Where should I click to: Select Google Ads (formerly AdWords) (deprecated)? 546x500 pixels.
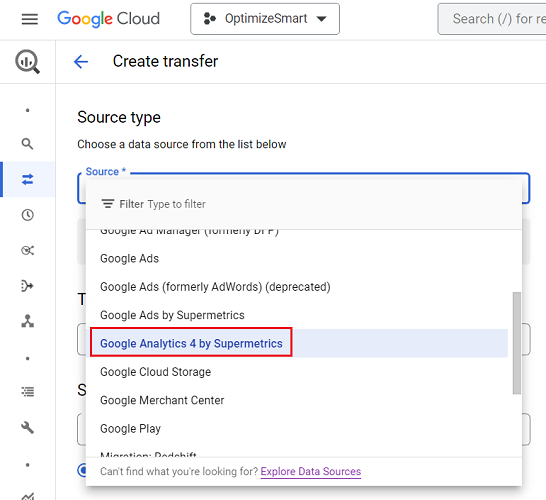pyautogui.click(x=297, y=287)
